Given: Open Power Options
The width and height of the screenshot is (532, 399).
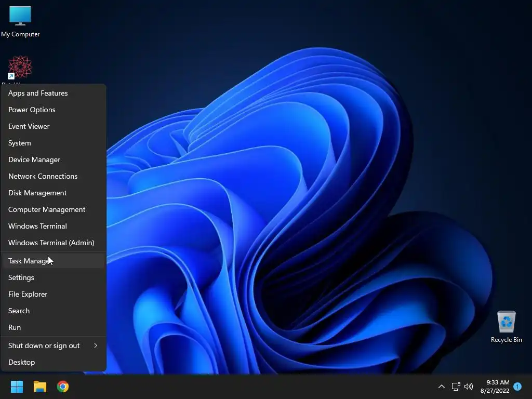Looking at the screenshot, I should pyautogui.click(x=54, y=110).
